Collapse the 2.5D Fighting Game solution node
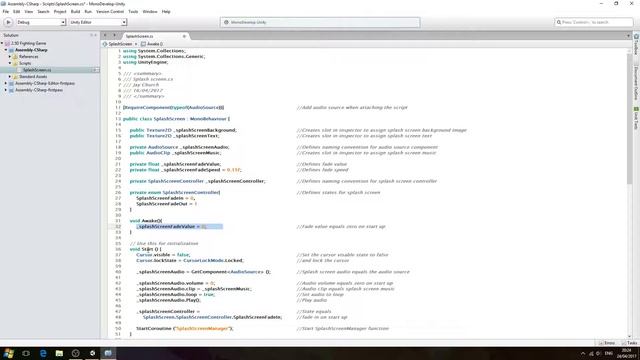This screenshot has height=360, width=640. [2, 43]
